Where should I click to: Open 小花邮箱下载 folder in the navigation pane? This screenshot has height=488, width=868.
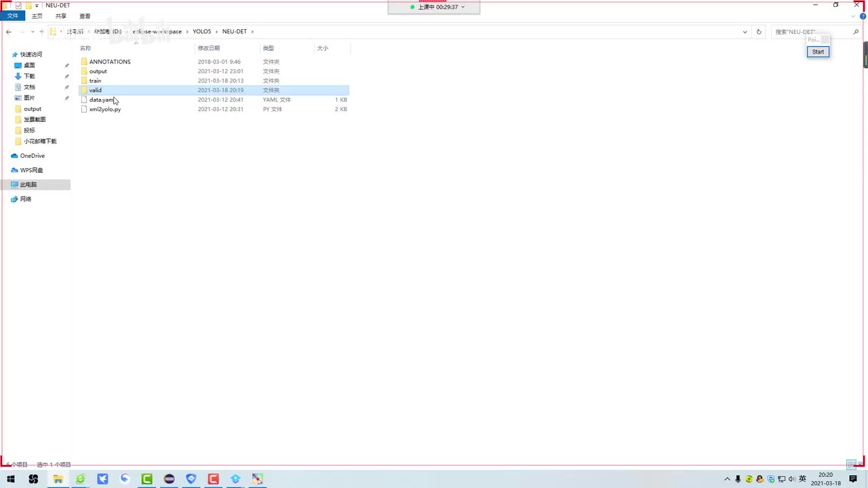point(40,142)
